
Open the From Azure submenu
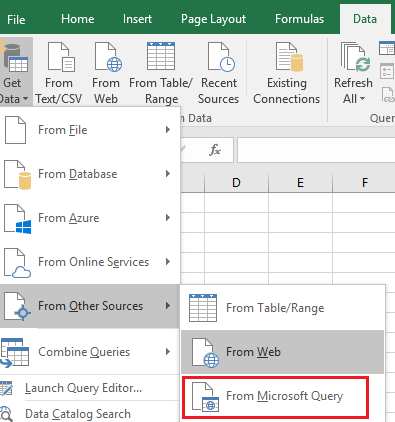click(x=90, y=218)
